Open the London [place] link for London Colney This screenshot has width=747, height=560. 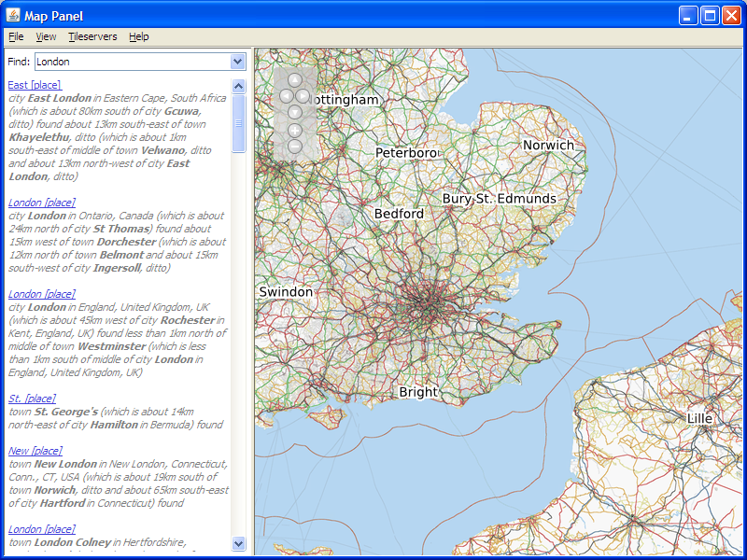(x=42, y=529)
